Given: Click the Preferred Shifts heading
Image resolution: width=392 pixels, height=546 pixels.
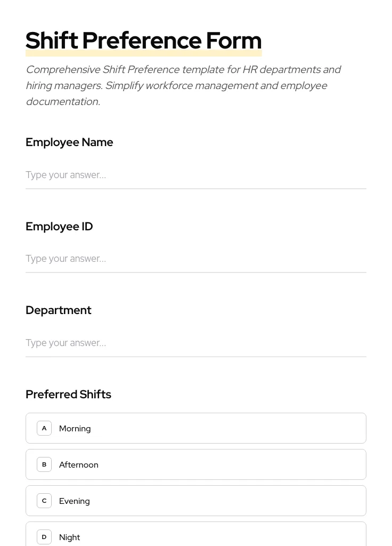Looking at the screenshot, I should 68,394.
